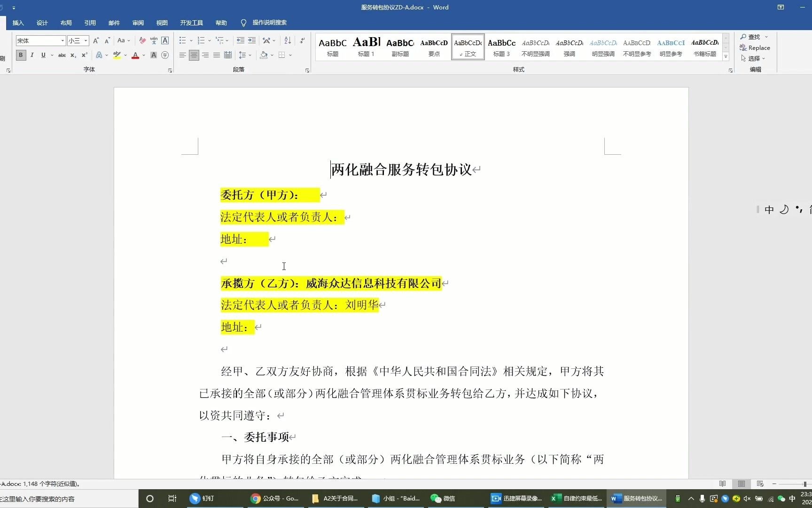
Task: Decrease font size with Shrink Font icon
Action: click(107, 40)
